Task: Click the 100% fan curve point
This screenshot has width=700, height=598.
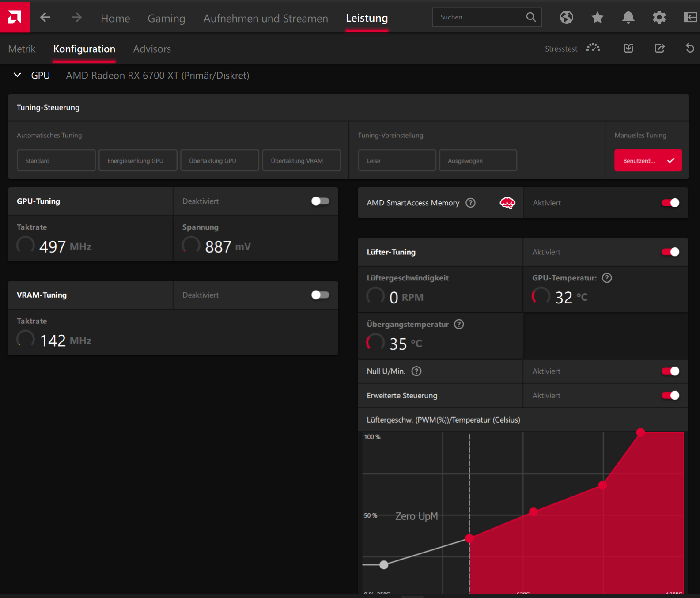Action: 640,432
